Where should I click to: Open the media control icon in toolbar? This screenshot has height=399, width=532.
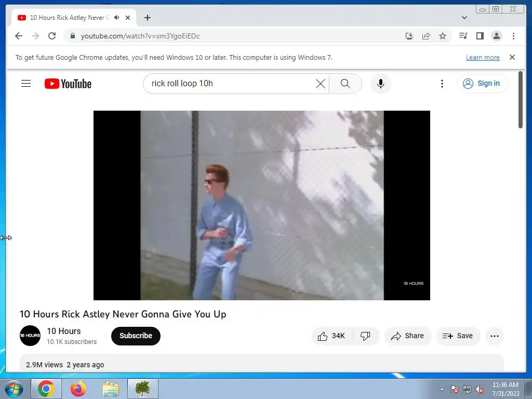point(463,36)
